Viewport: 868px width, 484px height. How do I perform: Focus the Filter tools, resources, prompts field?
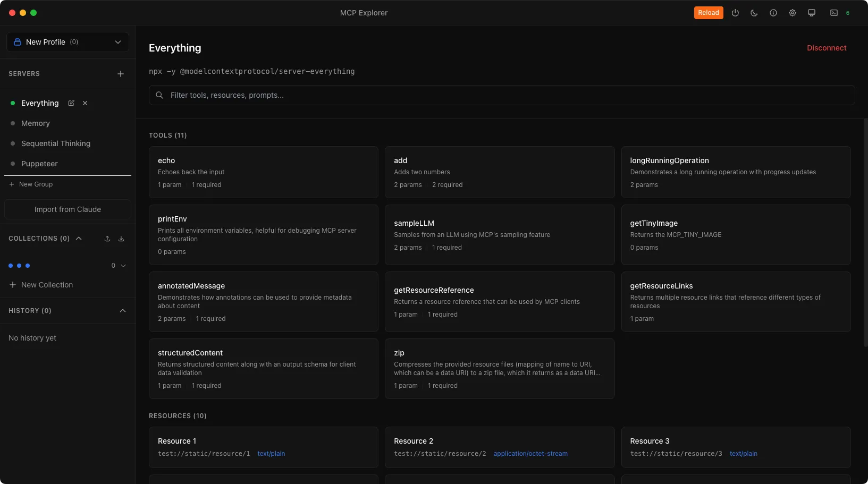502,95
